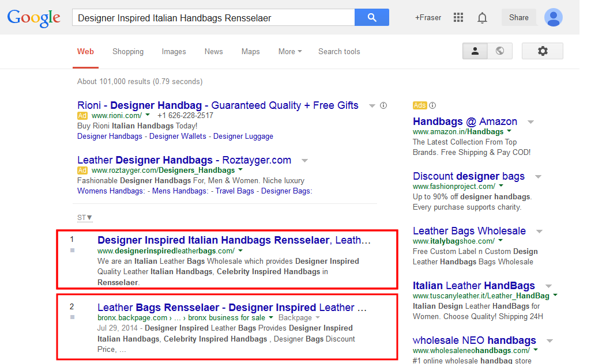Click the Share button
Screen dimensions: 606x364
tap(519, 17)
